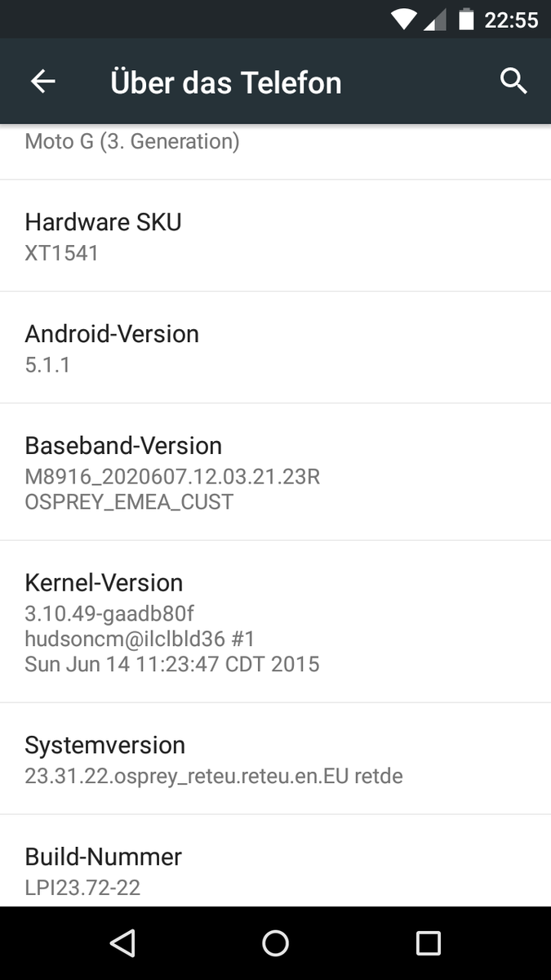Tap the cellular signal icon
This screenshot has width=551, height=980.
click(434, 19)
